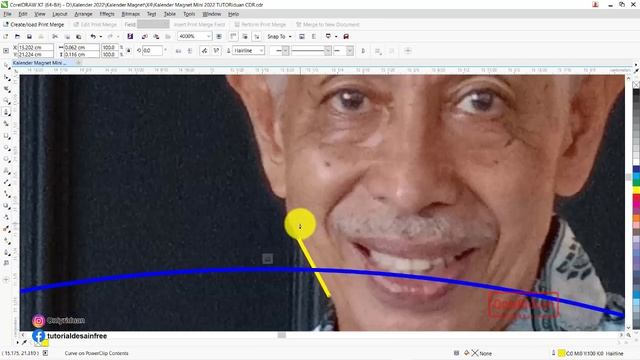Click the Paste icon
Viewport: 640px width, 360px height.
point(79,36)
